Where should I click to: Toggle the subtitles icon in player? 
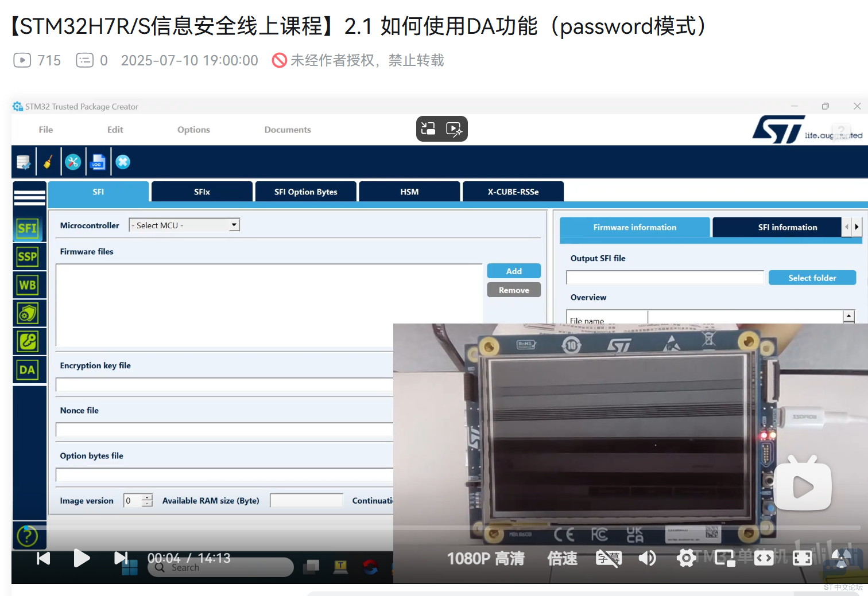pos(609,558)
